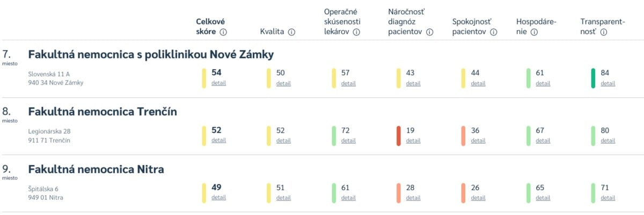644x215 pixels.
Task: Show info for Náročnosť diagnóz pacientov
Action: click(x=429, y=32)
